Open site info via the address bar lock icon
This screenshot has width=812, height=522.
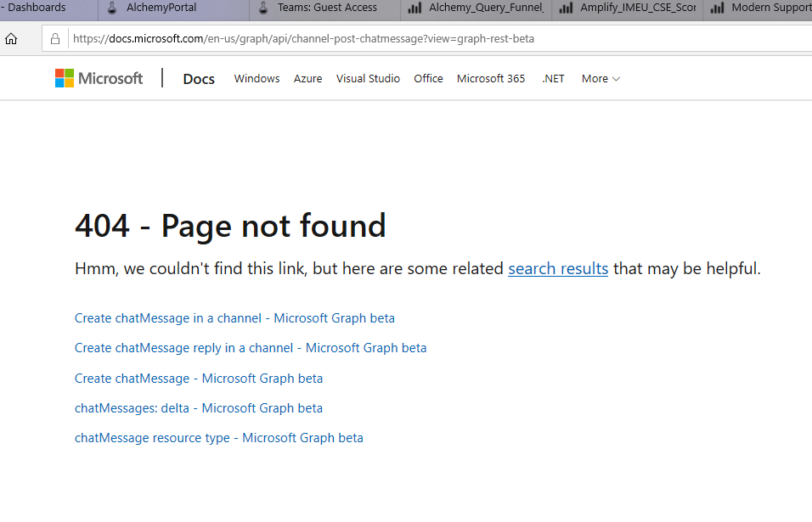coord(56,38)
